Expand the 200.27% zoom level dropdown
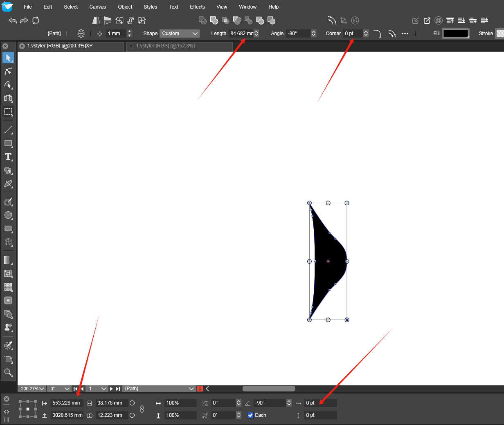504x425 pixels. point(33,389)
